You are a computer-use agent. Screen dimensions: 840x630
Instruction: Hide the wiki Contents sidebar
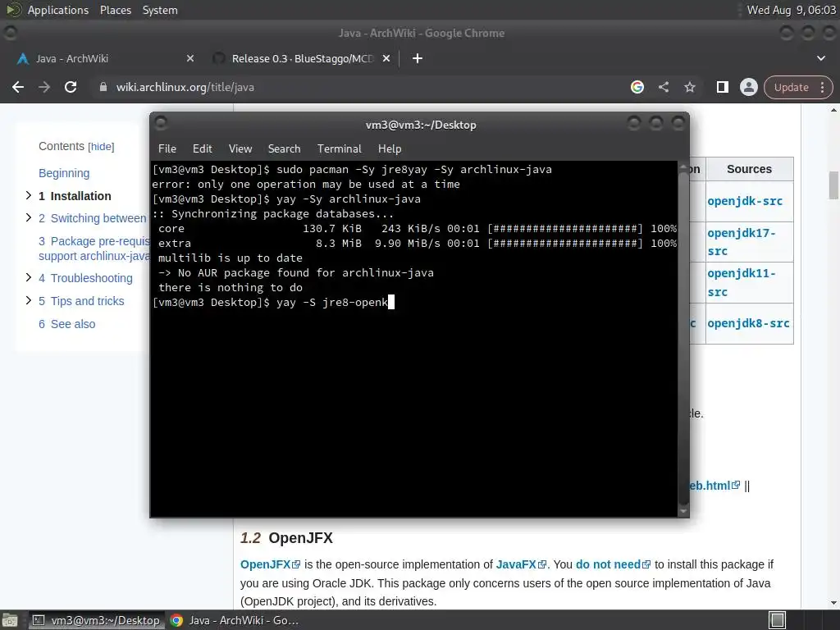pos(101,147)
